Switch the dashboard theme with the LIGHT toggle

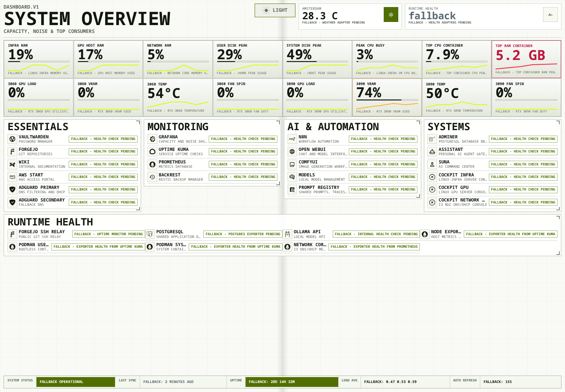[x=275, y=10]
